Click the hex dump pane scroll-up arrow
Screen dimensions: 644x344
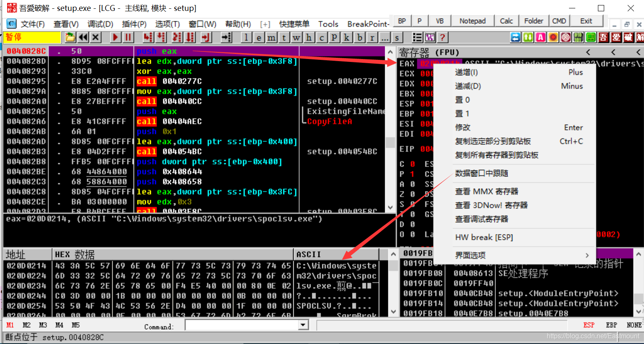click(393, 254)
